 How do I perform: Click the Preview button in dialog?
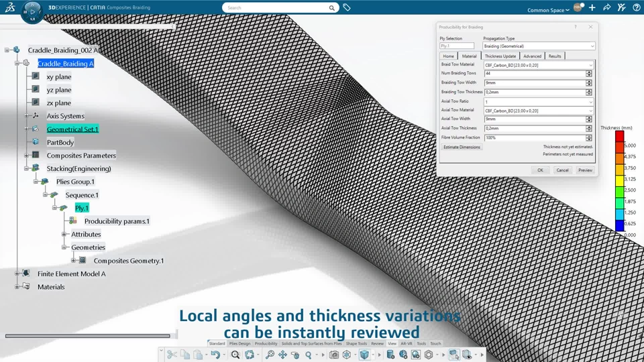(585, 170)
